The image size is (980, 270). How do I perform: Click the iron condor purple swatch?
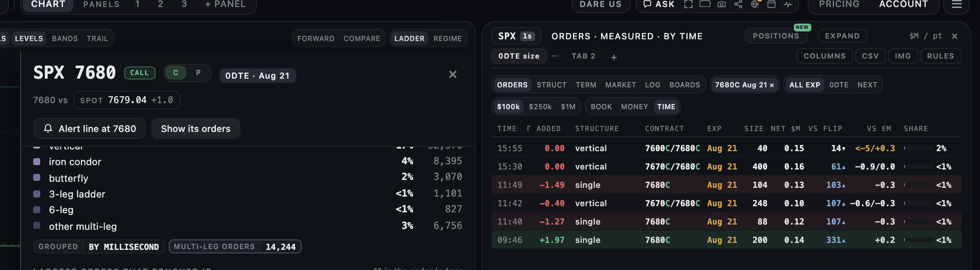(x=37, y=162)
